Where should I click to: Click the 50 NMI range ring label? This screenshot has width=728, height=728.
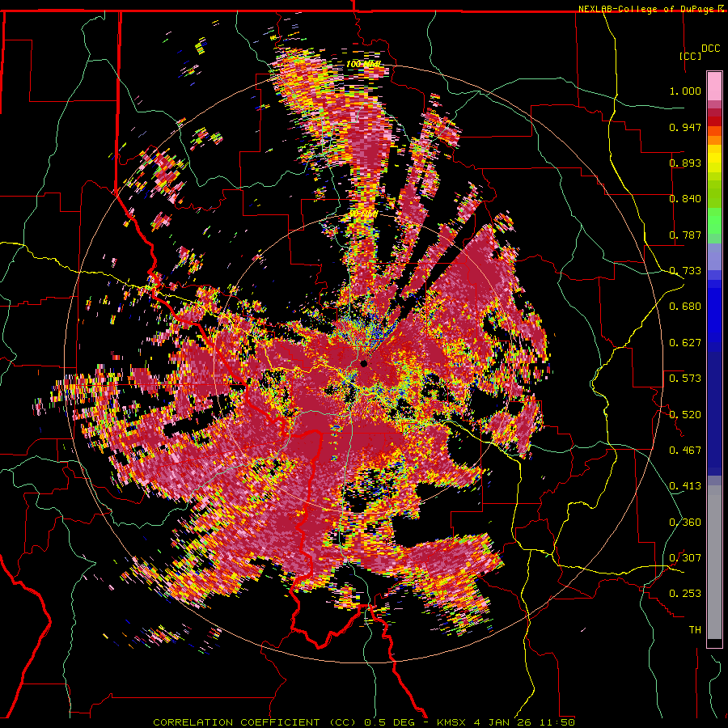click(363, 214)
